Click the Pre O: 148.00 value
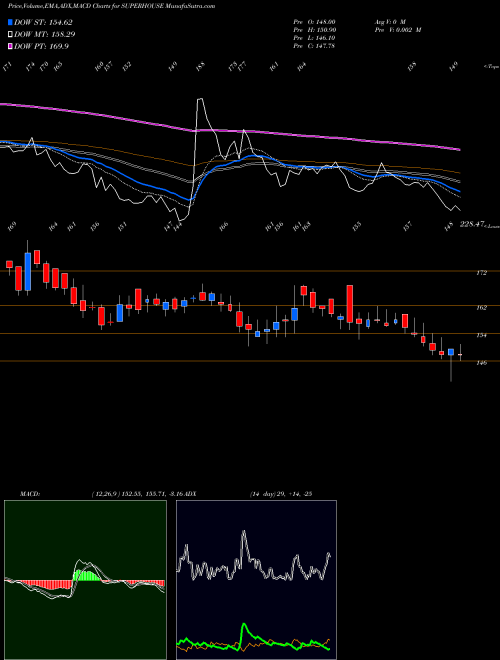500x660 pixels. (314, 22)
